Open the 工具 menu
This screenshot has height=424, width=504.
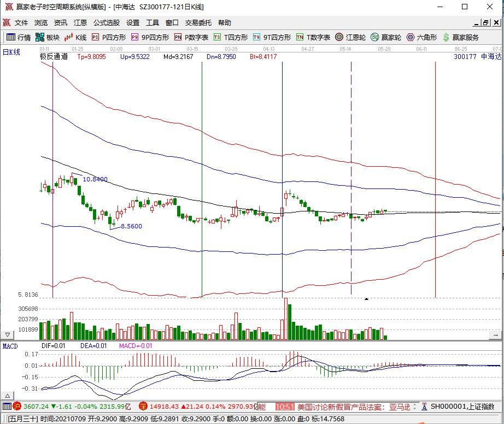point(153,22)
